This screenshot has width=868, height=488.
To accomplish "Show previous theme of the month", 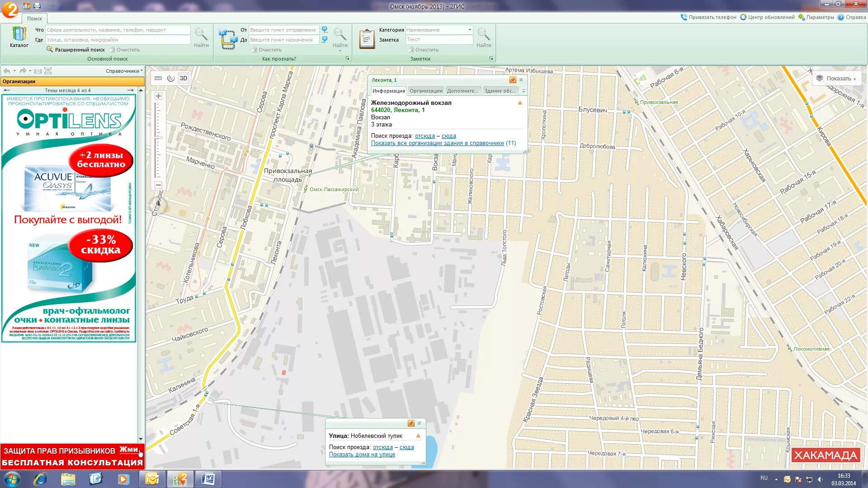I will click(7, 90).
